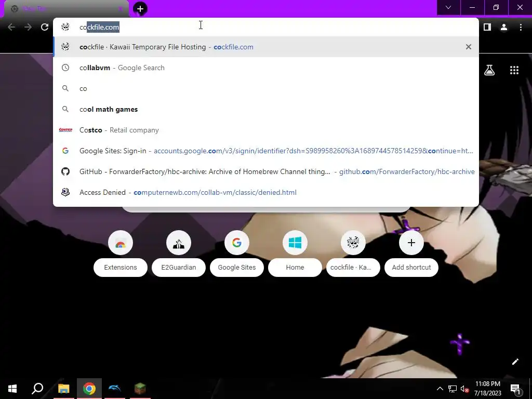
Task: Open the profile avatar menu
Action: tap(504, 27)
